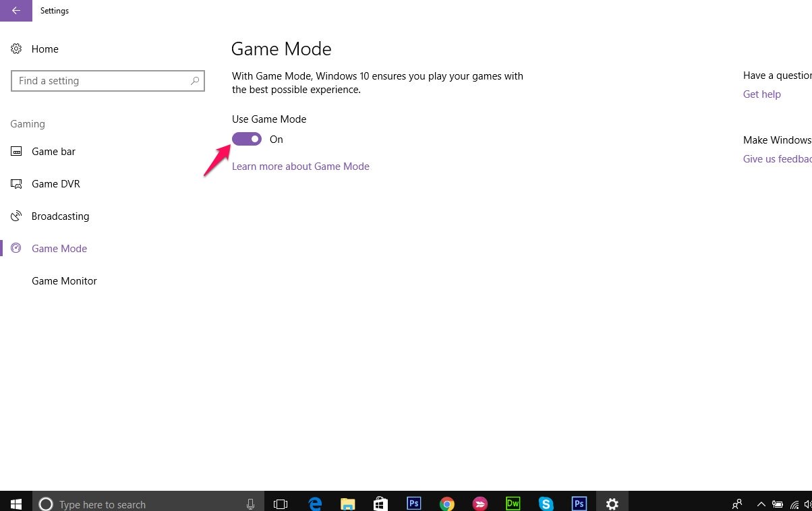Open the Game bar settings page
This screenshot has height=511, width=812.
pyautogui.click(x=53, y=152)
